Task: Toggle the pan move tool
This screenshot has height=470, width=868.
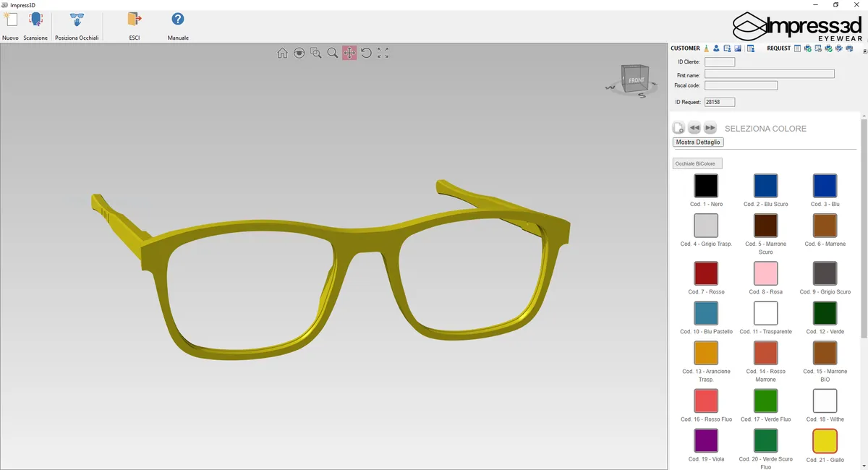Action: 349,53
